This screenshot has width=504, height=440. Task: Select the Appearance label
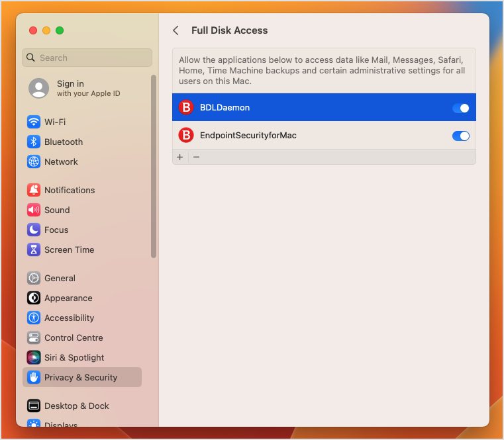coord(68,298)
